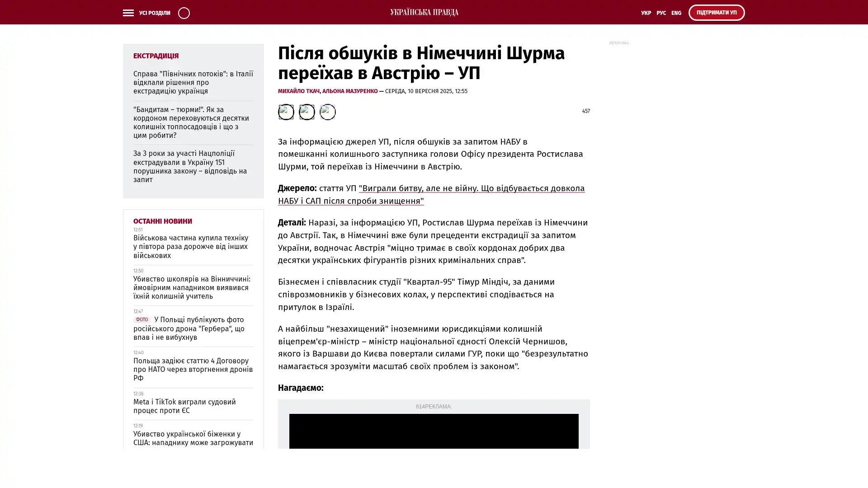Click the second share icon under byline

coord(307,112)
